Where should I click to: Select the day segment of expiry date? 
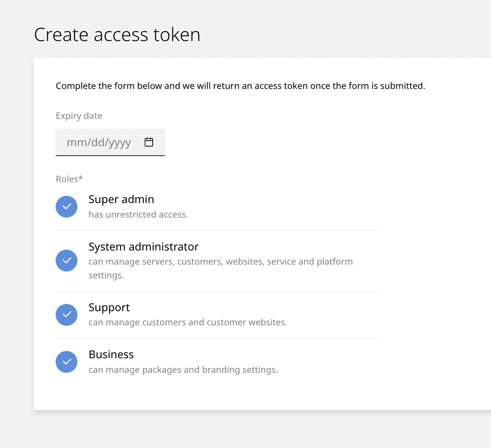(98, 142)
